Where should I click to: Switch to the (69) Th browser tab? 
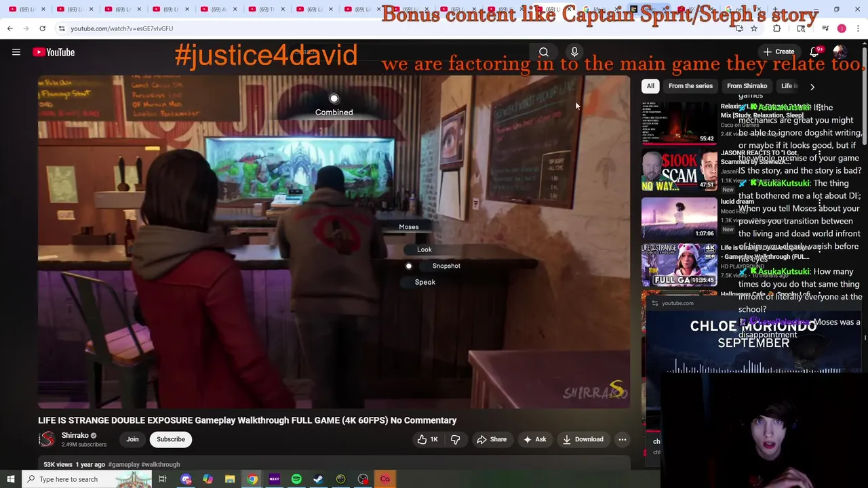[268, 9]
